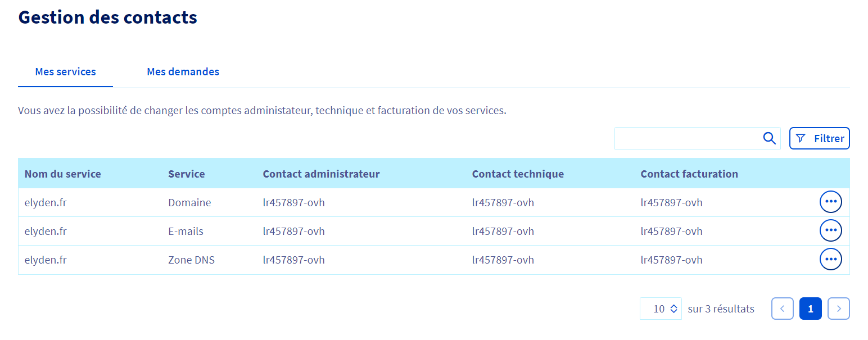This screenshot has width=868, height=340.
Task: Open actions menu for Domaine row
Action: point(830,202)
